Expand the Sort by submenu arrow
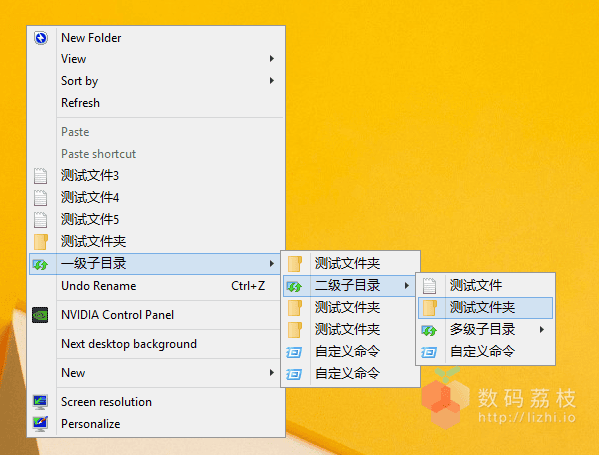 [x=272, y=80]
